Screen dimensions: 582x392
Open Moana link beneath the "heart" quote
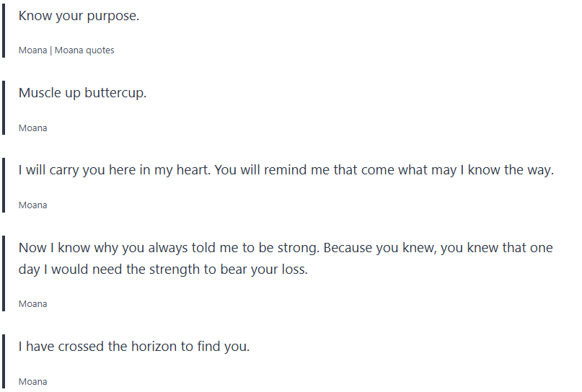pyautogui.click(x=32, y=205)
